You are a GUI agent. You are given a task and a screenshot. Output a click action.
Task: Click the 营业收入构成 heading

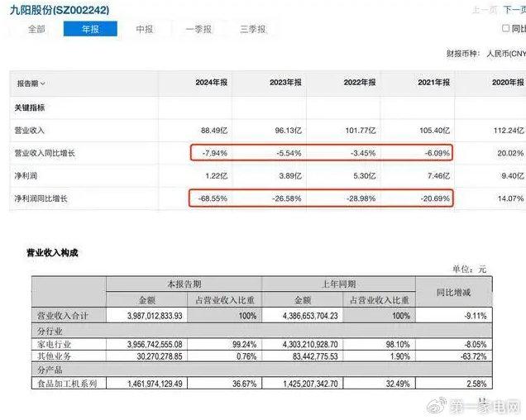[x=52, y=253]
